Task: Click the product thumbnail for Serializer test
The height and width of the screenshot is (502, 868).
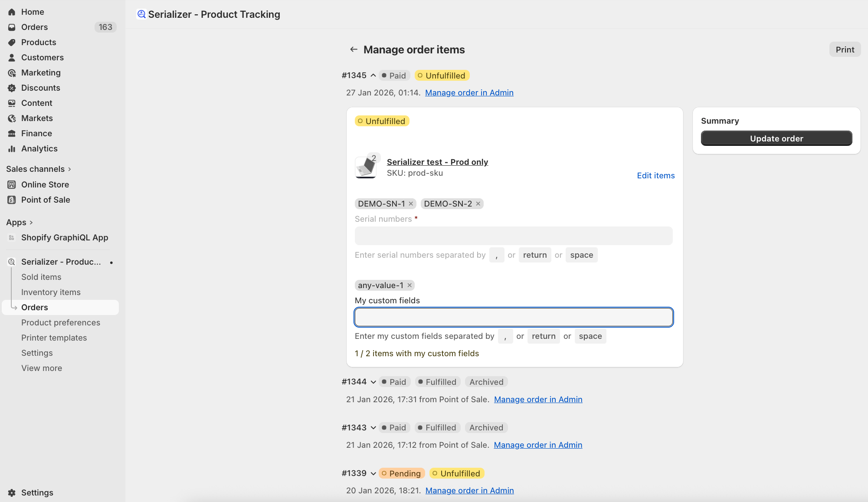Action: coord(366,167)
